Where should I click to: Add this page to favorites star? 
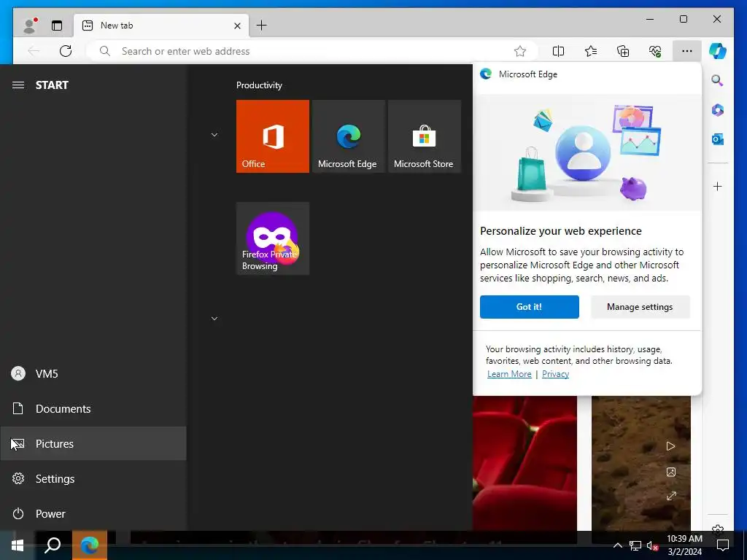[x=519, y=51]
